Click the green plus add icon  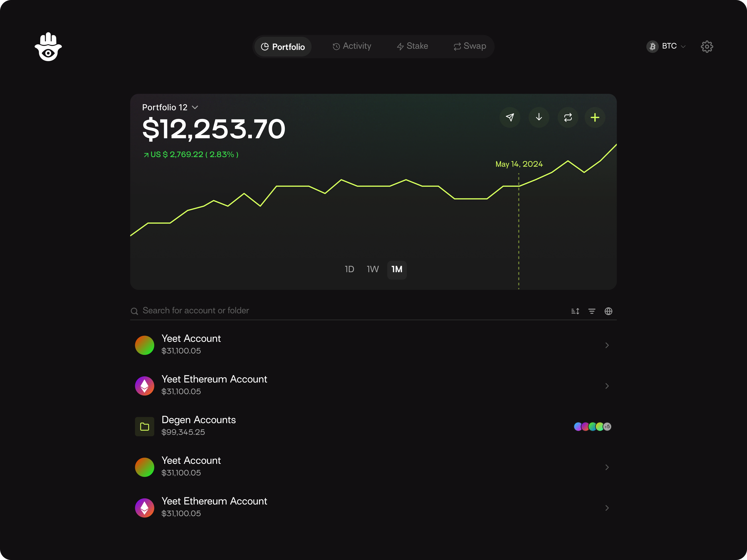coord(595,117)
